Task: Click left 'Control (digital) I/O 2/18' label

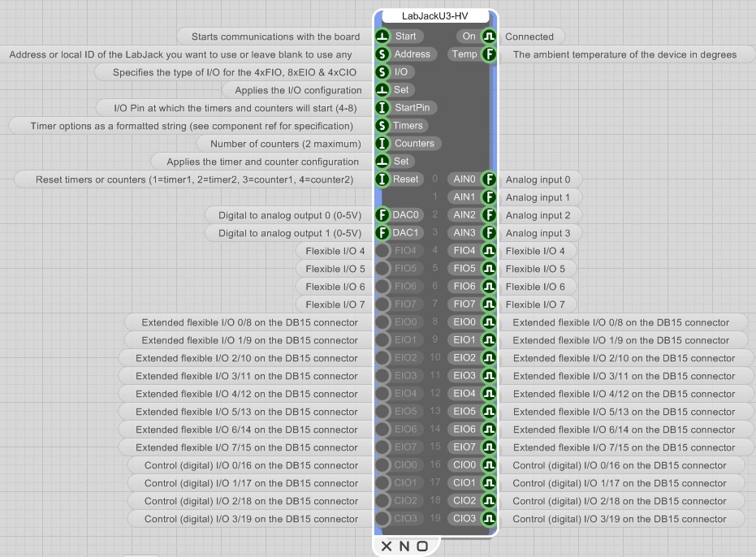Action: pyautogui.click(x=251, y=501)
